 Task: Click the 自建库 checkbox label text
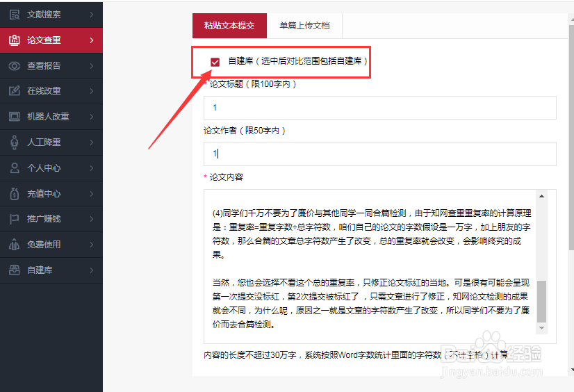tap(297, 61)
